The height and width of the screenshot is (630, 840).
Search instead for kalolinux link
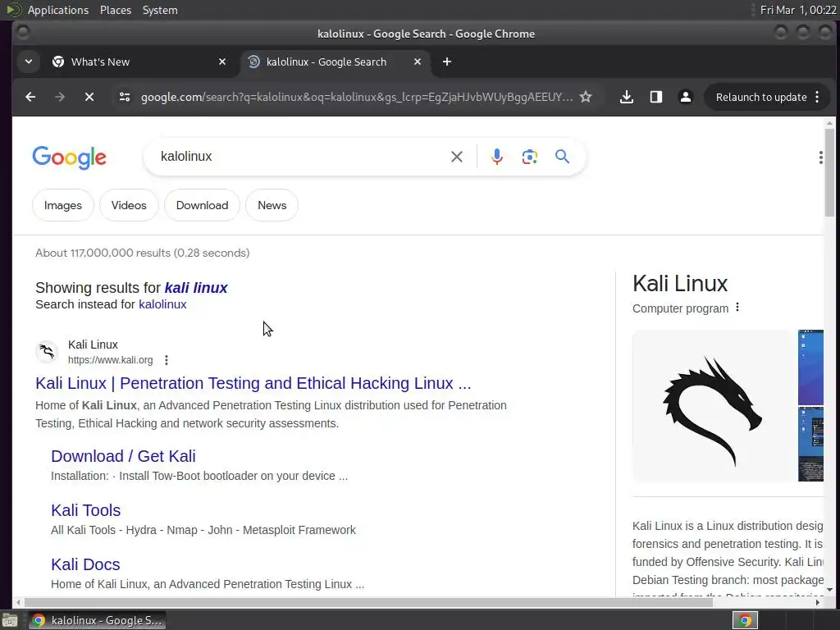tap(163, 304)
